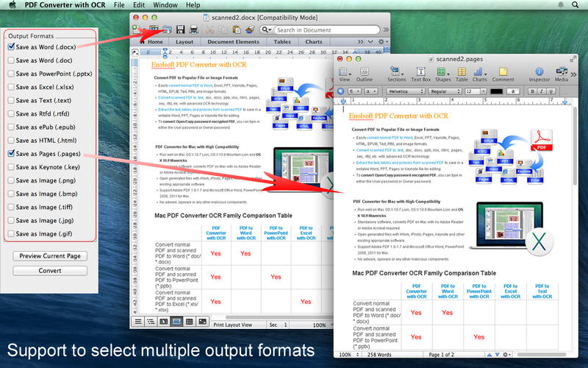Click the Convert button
588x368 pixels.
50,271
